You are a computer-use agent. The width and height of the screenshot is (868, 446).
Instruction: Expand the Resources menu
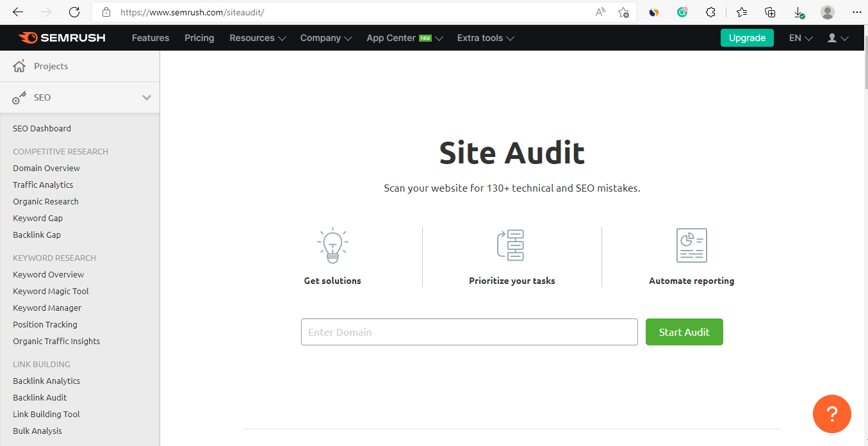tap(258, 38)
